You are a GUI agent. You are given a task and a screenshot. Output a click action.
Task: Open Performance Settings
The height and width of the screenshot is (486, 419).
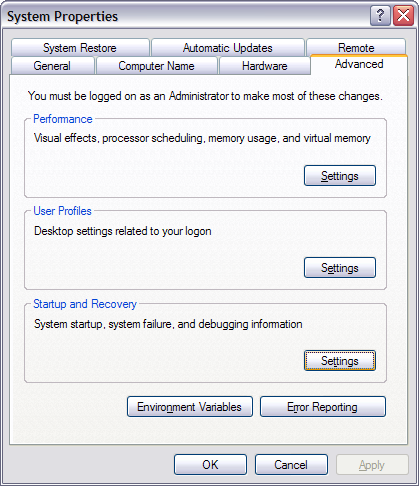point(340,176)
